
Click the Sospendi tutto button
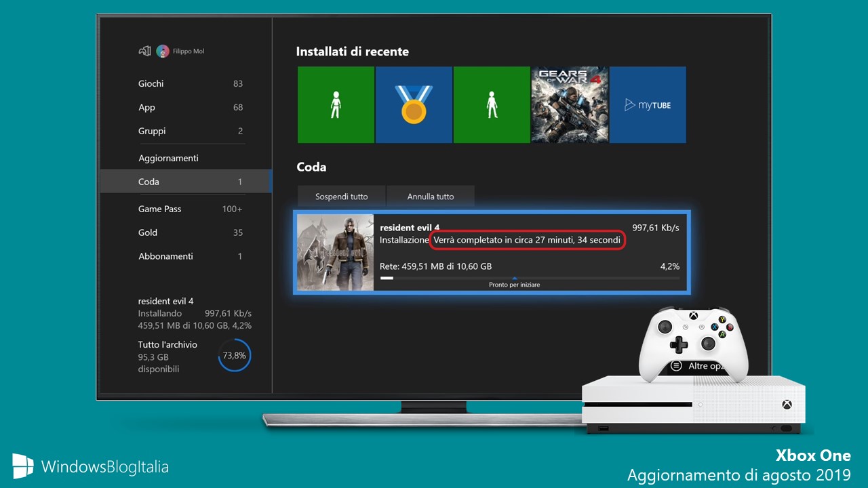pos(341,196)
